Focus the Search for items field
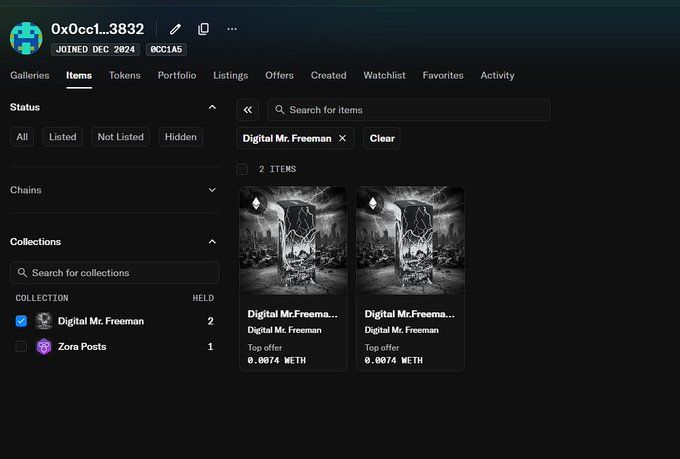 point(409,110)
